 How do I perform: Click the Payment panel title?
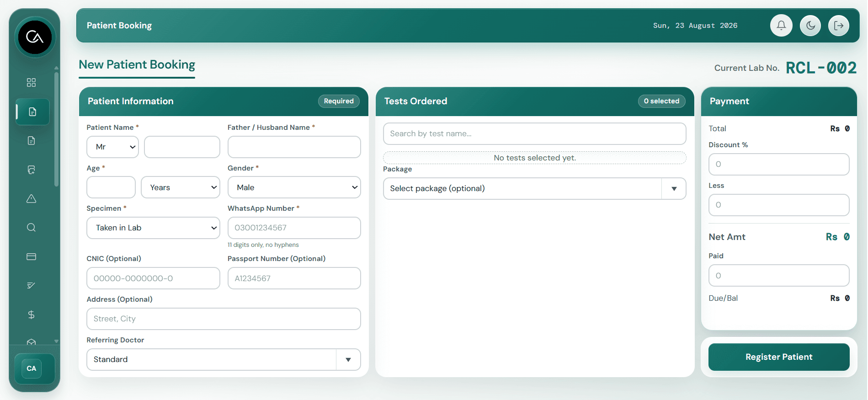pyautogui.click(x=729, y=101)
